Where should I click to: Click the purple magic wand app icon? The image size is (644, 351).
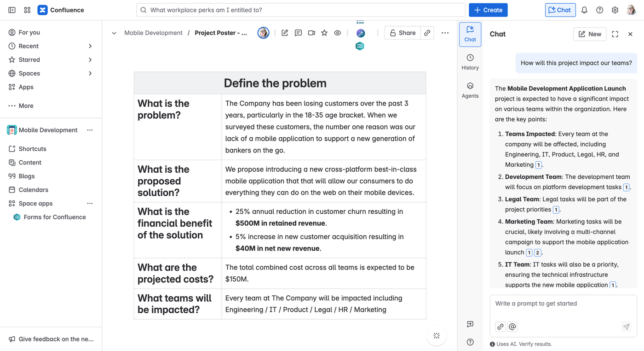pyautogui.click(x=361, y=33)
